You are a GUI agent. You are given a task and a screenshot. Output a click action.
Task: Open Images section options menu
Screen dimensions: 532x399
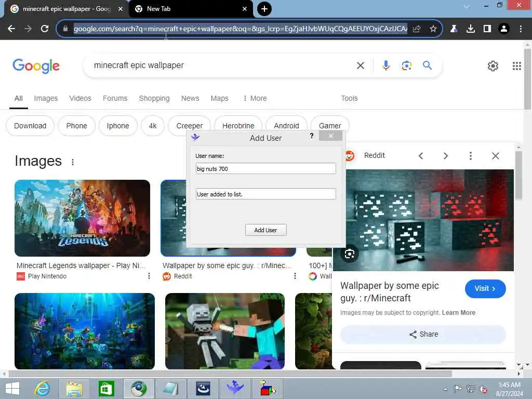(x=73, y=162)
